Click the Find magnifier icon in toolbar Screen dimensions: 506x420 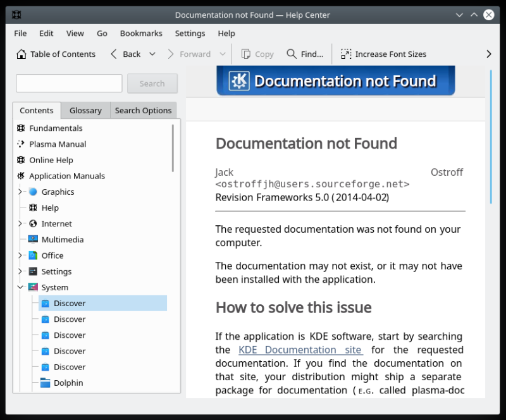[292, 54]
